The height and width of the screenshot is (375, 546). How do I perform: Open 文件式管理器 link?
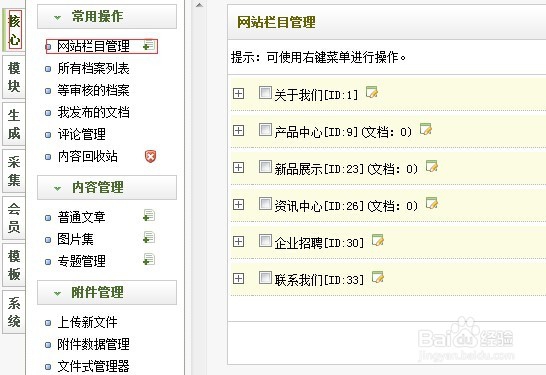93,366
